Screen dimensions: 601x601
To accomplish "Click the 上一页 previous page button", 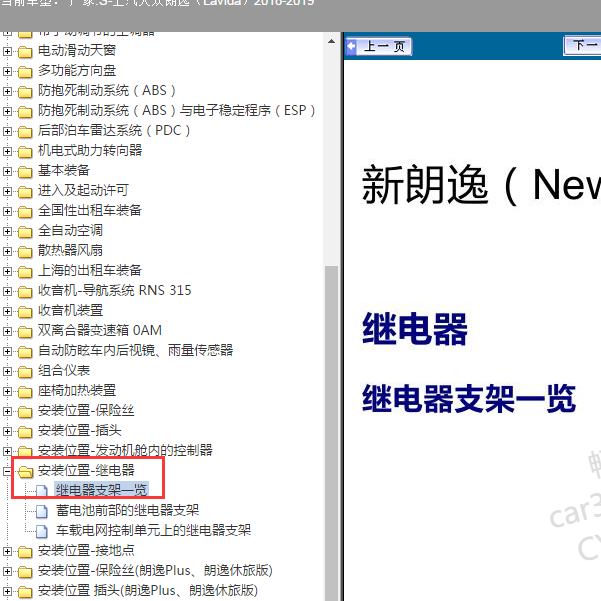I will pos(379,46).
